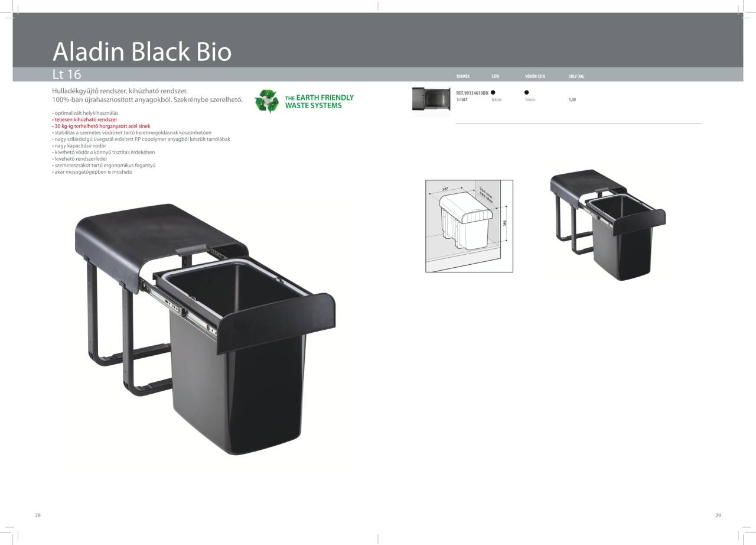Click the '1x16LT' capacity text
This screenshot has width=756, height=545.
coord(462,100)
